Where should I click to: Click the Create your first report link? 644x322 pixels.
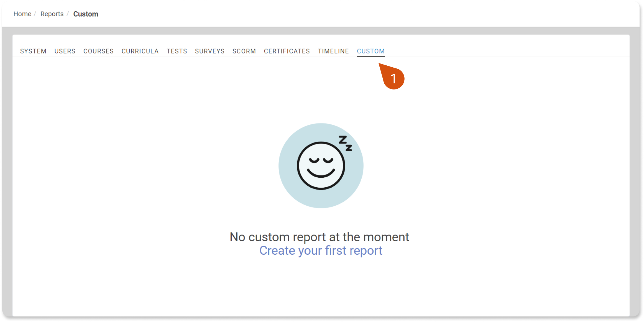[x=321, y=251]
